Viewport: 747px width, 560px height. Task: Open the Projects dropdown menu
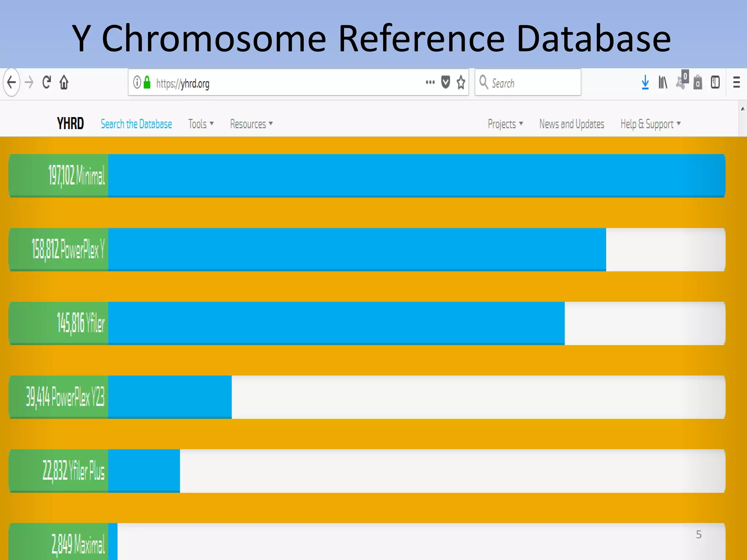click(505, 124)
